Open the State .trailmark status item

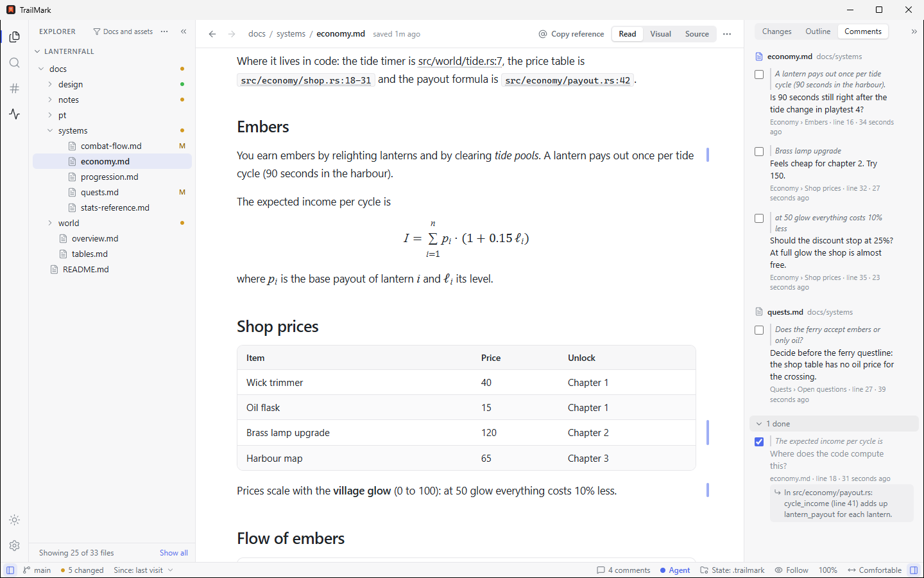pyautogui.click(x=732, y=570)
